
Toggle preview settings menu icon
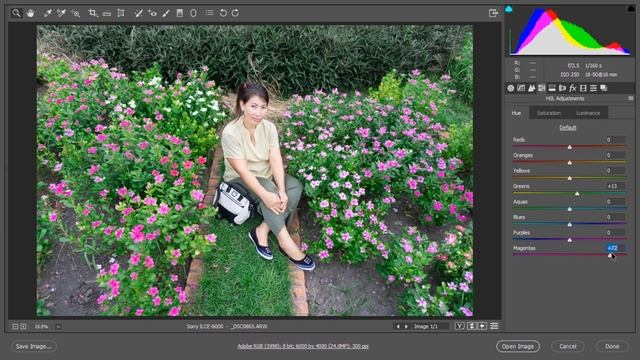(x=494, y=326)
